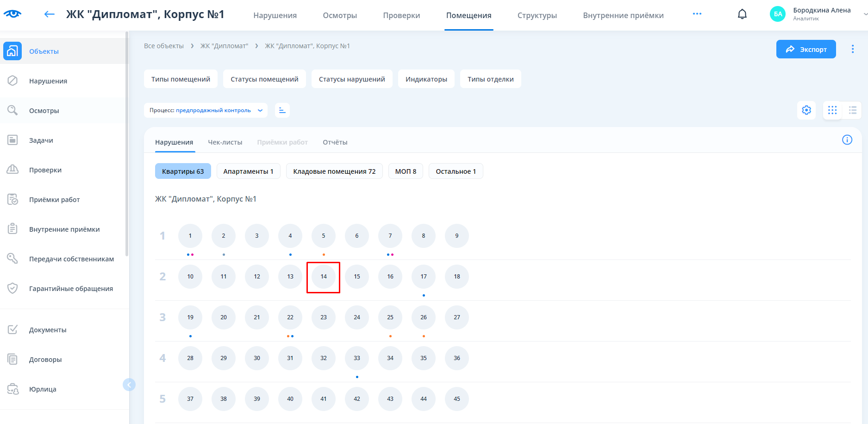
Task: Open the settings gear for room display
Action: pos(806,110)
